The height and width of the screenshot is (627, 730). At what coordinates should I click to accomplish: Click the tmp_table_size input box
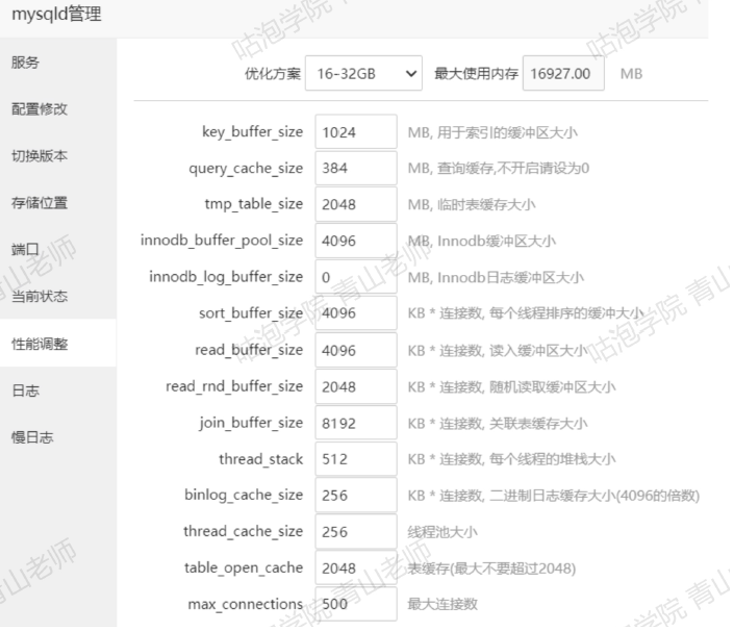pyautogui.click(x=355, y=204)
